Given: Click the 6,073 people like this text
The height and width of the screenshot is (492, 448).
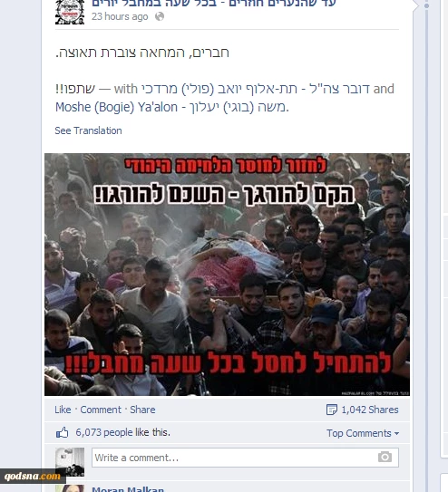Looking at the screenshot, I should [x=122, y=432].
